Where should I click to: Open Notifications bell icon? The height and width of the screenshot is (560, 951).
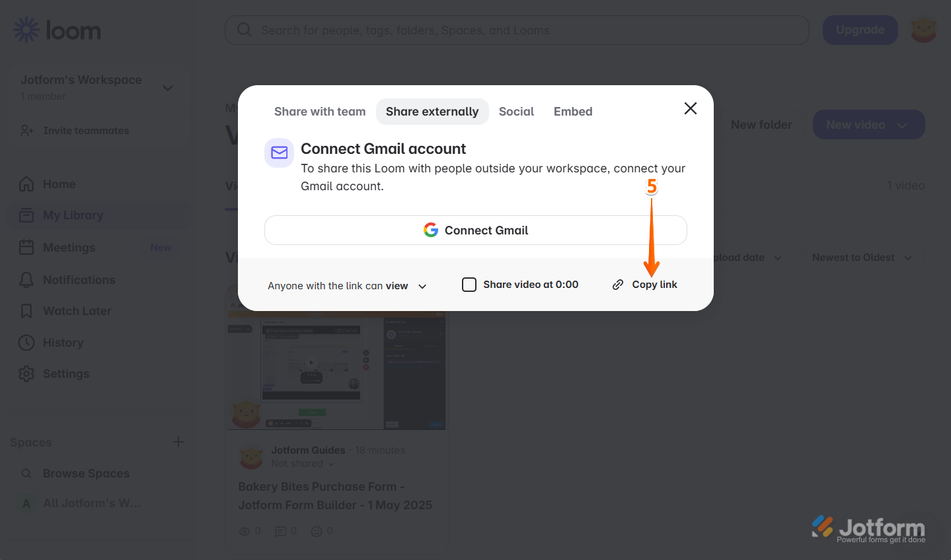[26, 280]
